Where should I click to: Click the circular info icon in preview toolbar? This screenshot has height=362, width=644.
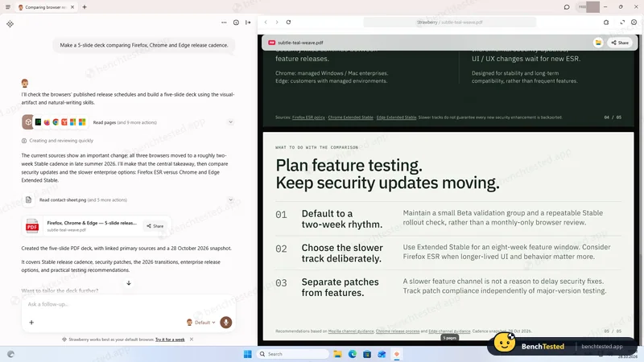[x=634, y=23]
